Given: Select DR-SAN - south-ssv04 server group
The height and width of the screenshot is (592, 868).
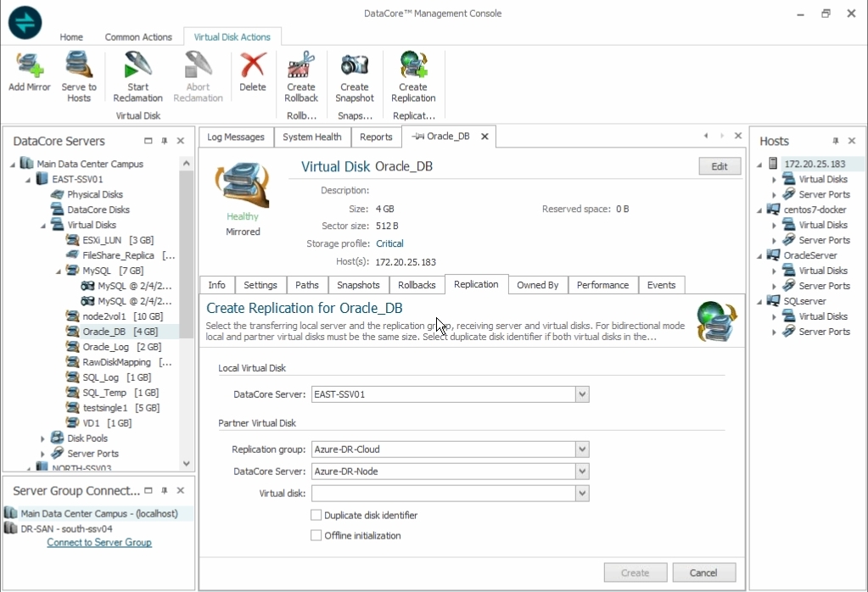Looking at the screenshot, I should [x=66, y=529].
